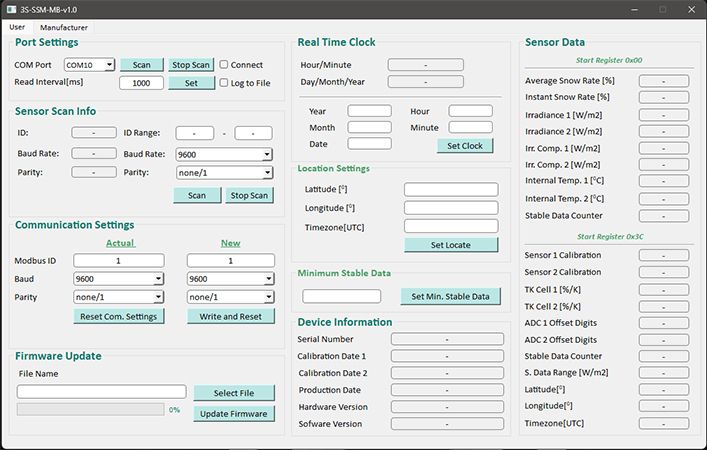Click Scan button in Port Settings
Viewport: 707px width, 450px height.
coord(142,65)
